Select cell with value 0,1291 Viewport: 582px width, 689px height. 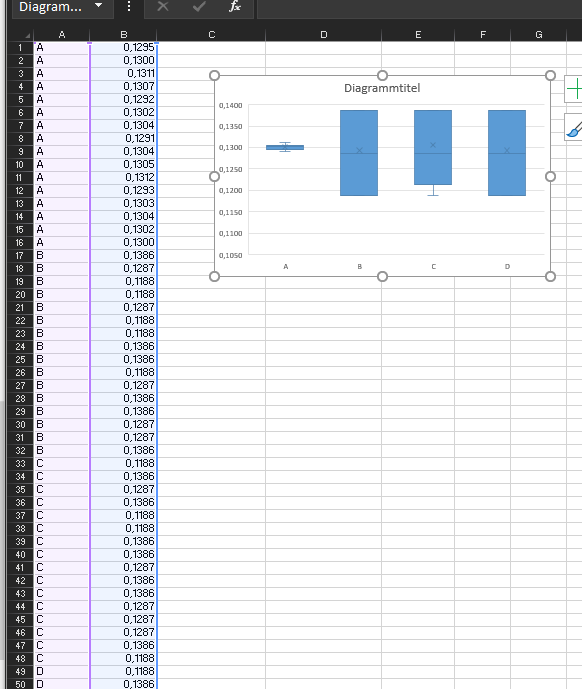tap(124, 138)
